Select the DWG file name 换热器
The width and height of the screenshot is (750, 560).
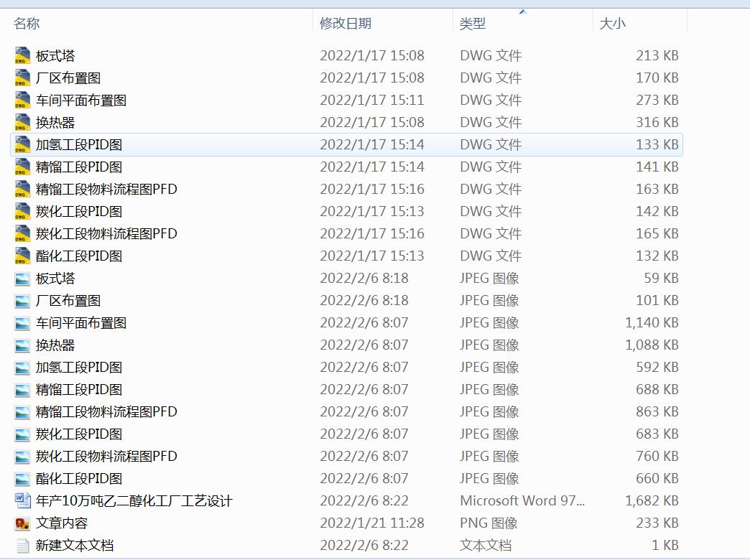55,123
